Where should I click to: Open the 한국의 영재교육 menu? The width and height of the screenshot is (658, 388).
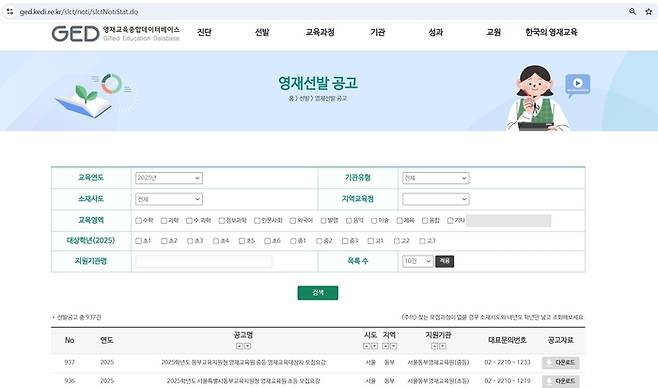tap(551, 32)
